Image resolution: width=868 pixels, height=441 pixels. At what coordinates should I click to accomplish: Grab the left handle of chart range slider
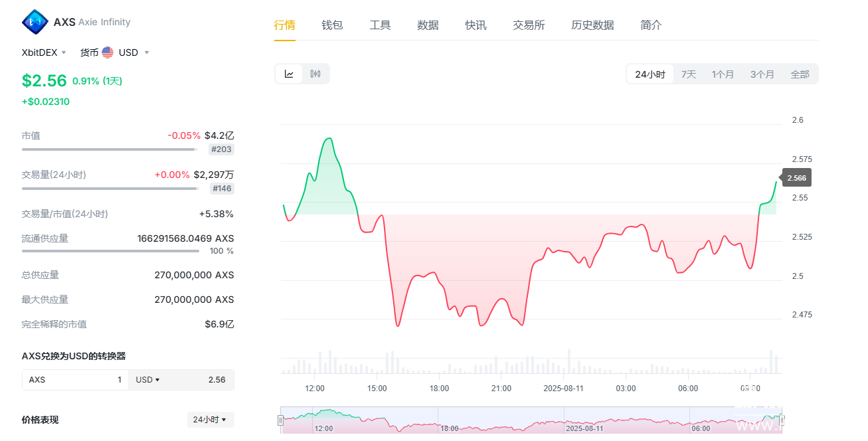click(281, 420)
